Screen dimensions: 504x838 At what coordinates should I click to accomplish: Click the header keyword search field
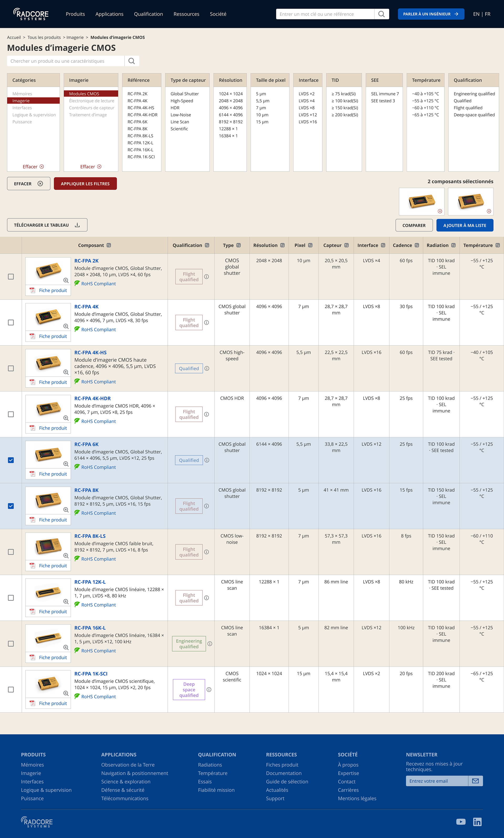click(x=325, y=14)
